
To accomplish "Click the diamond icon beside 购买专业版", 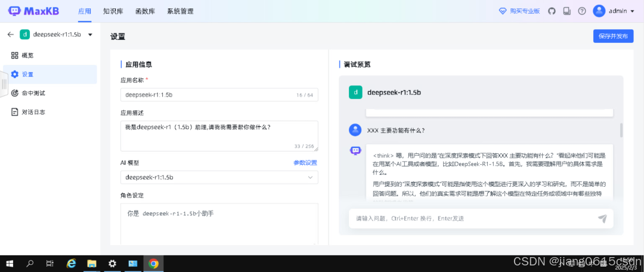I will [503, 11].
